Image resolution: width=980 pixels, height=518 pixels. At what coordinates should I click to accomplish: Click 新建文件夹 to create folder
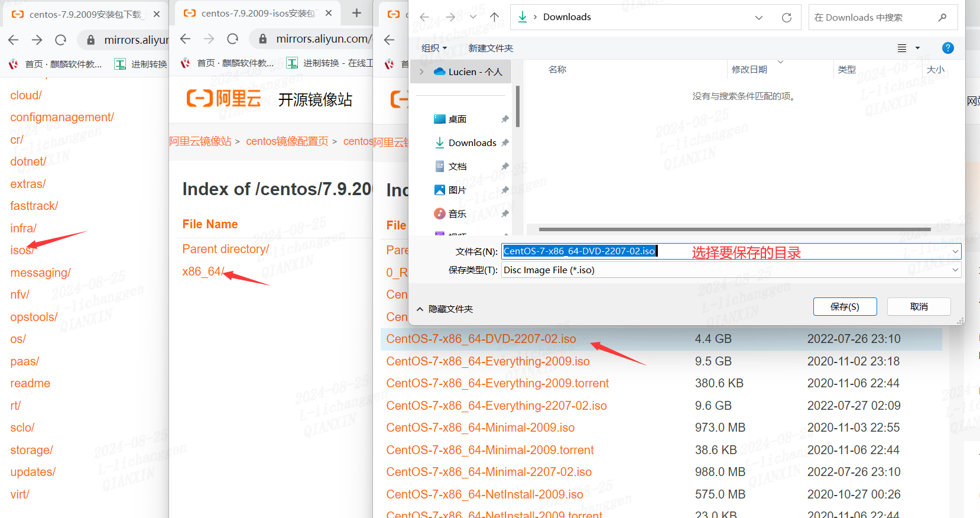491,48
